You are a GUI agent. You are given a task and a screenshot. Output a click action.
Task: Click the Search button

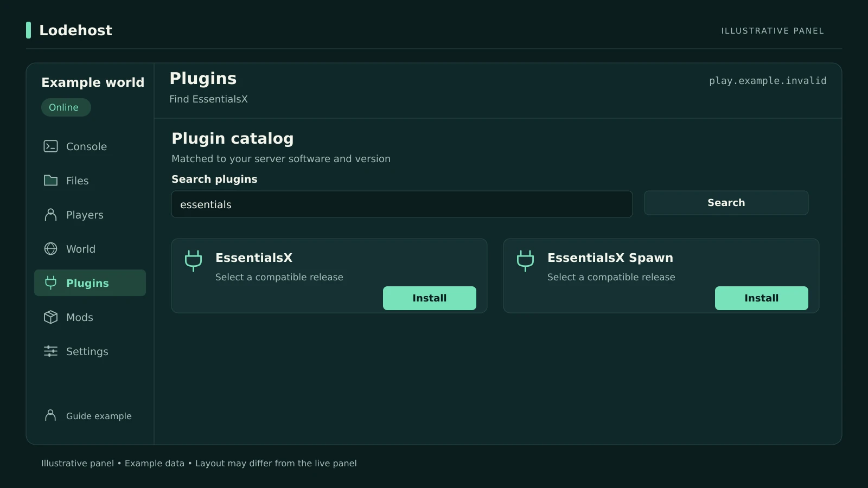point(726,203)
